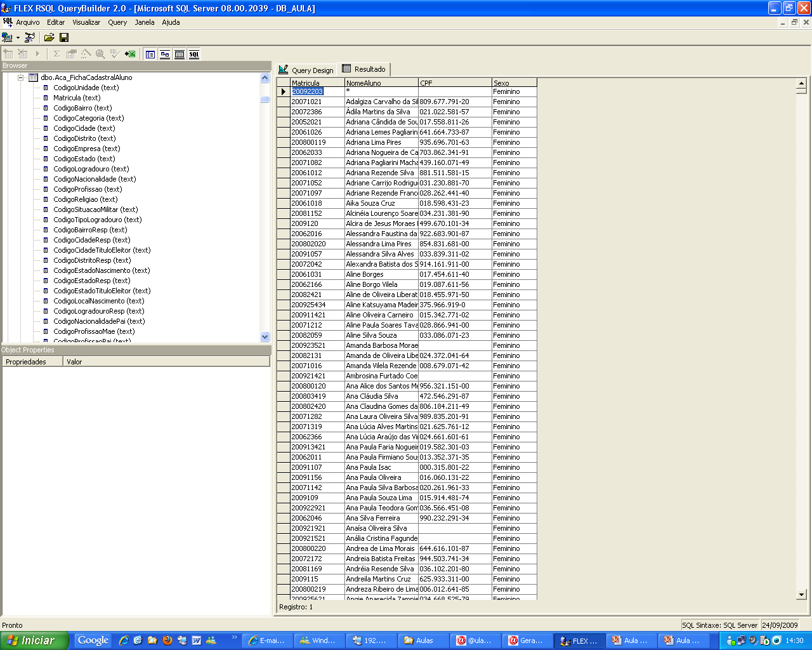
Task: Select Matricula (text) field in browser
Action: click(77, 98)
